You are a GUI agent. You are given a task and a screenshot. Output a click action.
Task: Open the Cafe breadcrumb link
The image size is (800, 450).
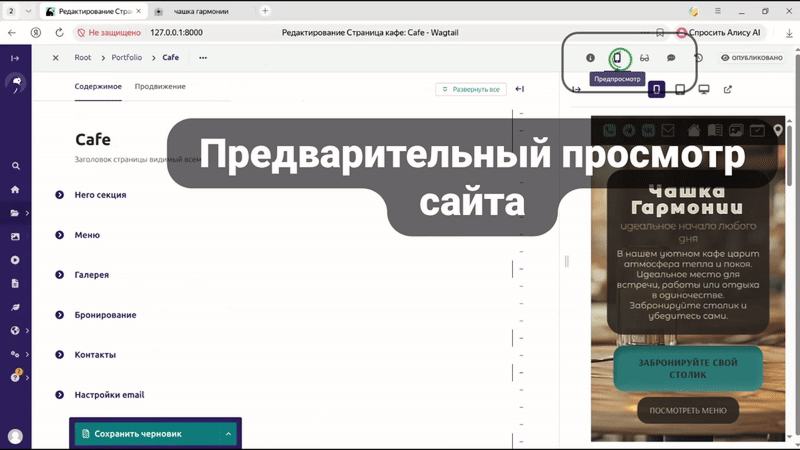pyautogui.click(x=170, y=58)
